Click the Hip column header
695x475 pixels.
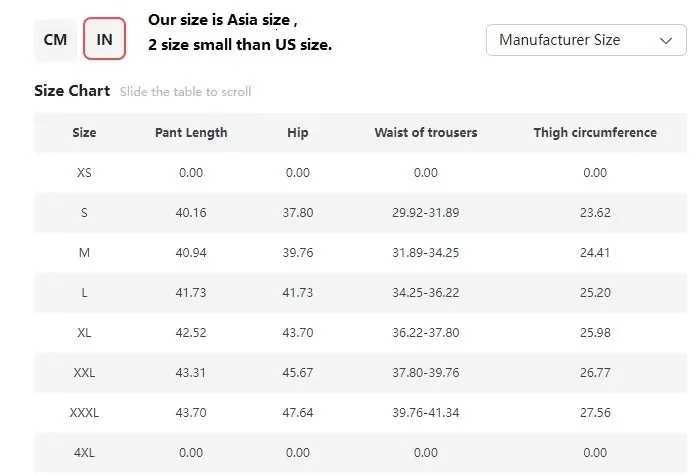298,133
